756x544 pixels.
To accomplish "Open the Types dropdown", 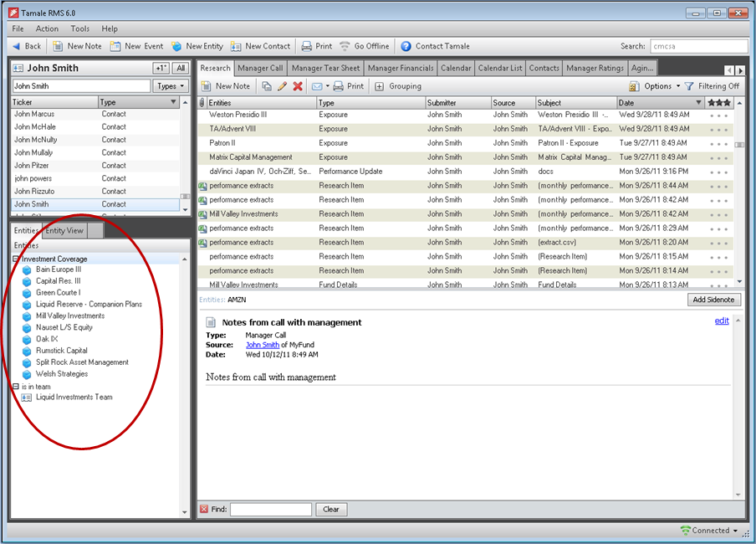I will click(x=171, y=86).
